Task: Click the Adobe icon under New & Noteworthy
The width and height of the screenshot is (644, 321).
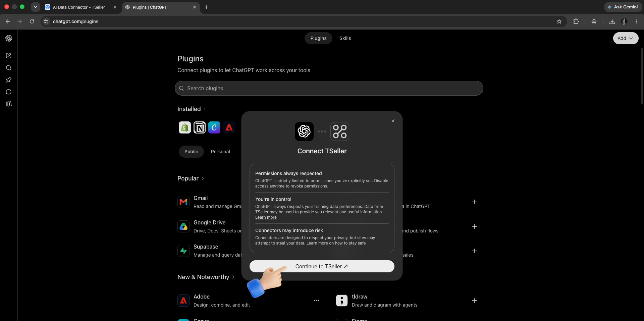Action: click(183, 301)
